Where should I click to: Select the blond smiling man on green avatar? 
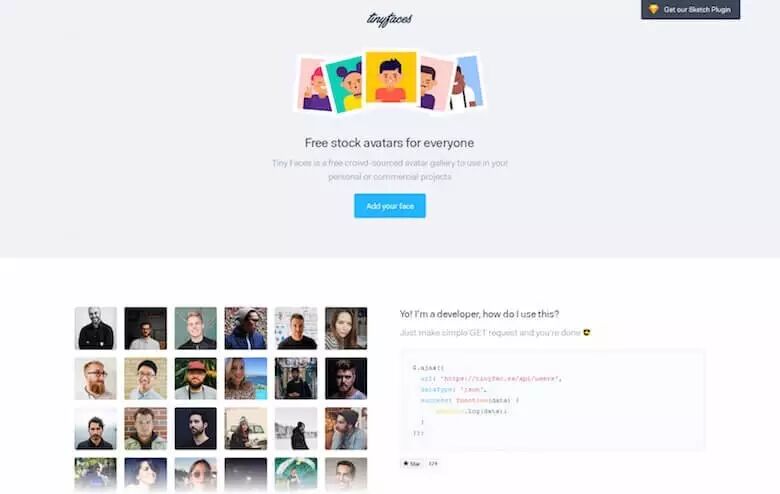click(x=195, y=328)
